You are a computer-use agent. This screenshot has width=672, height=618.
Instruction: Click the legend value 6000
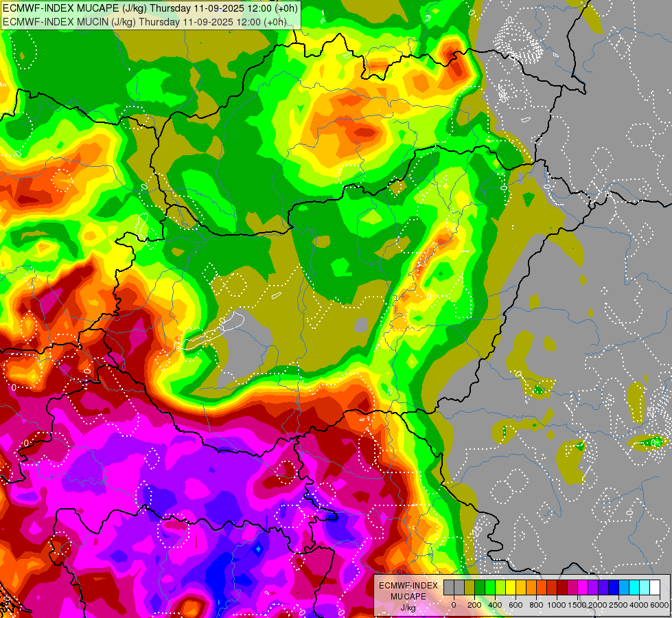click(x=660, y=605)
